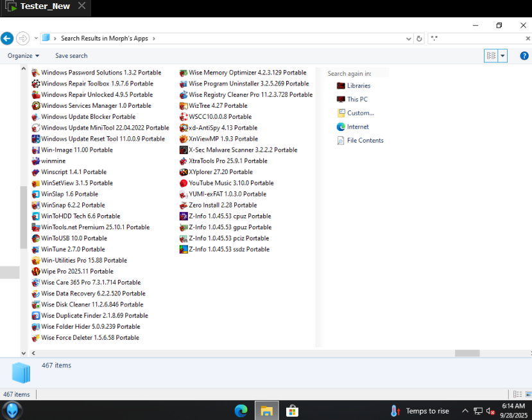Click the file list scroll-left arrow

pos(33,353)
